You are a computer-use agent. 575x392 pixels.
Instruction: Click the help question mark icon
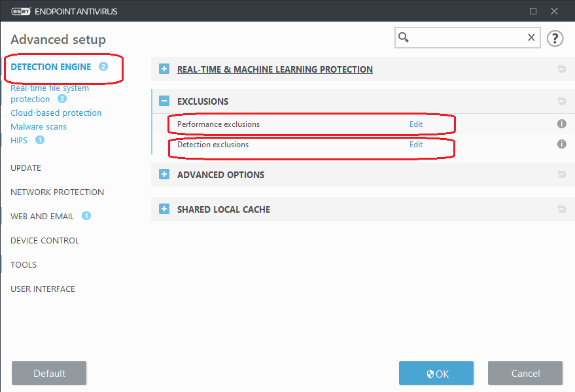555,38
